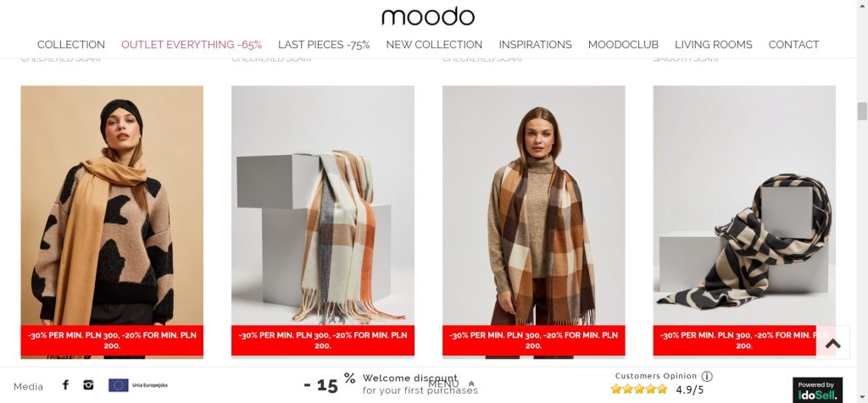Click the moodo logo

coord(428,17)
